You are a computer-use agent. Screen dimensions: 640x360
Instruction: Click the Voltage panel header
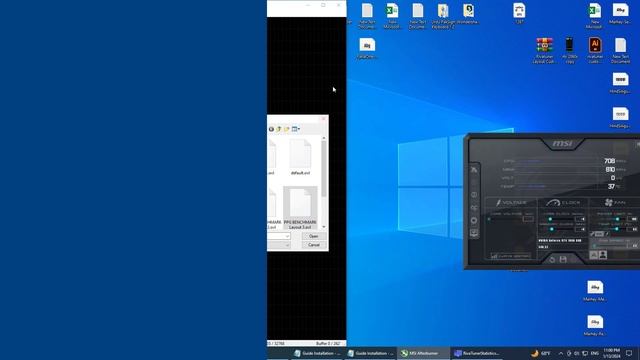coord(511,202)
